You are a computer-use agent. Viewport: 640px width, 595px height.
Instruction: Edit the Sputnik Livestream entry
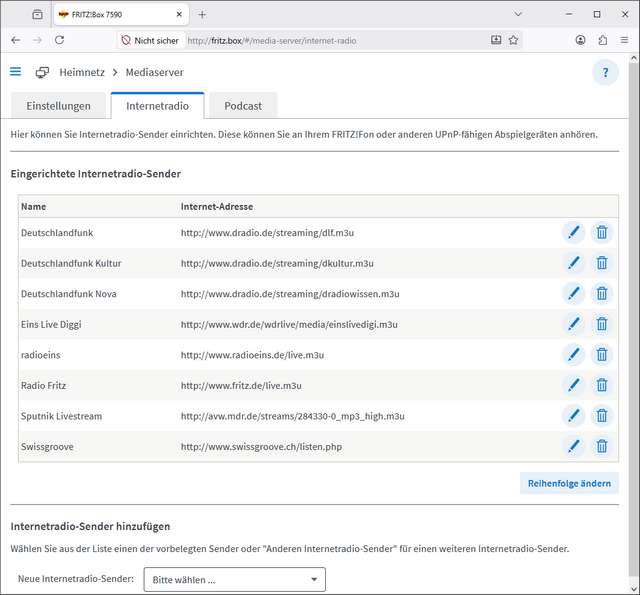pos(573,416)
